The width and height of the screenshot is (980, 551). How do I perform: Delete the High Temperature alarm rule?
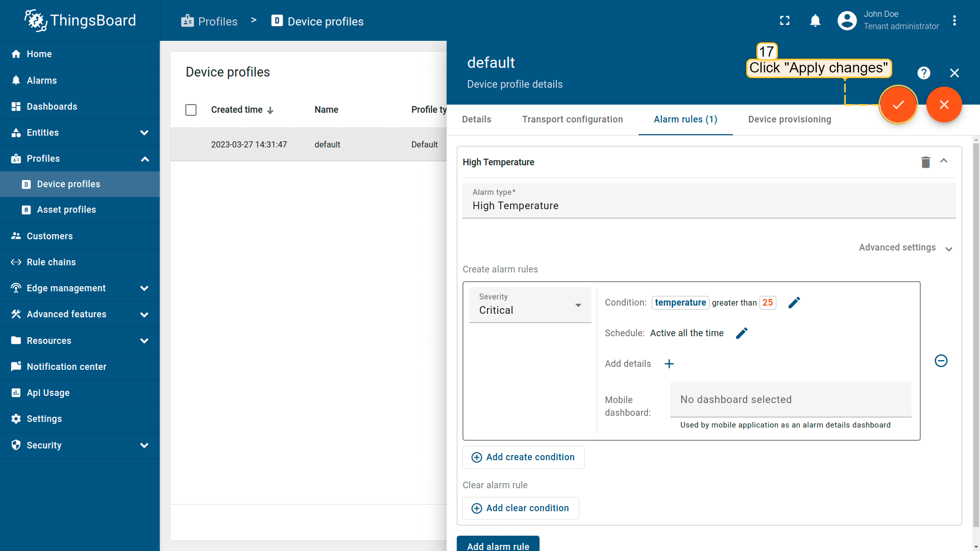[x=926, y=162]
